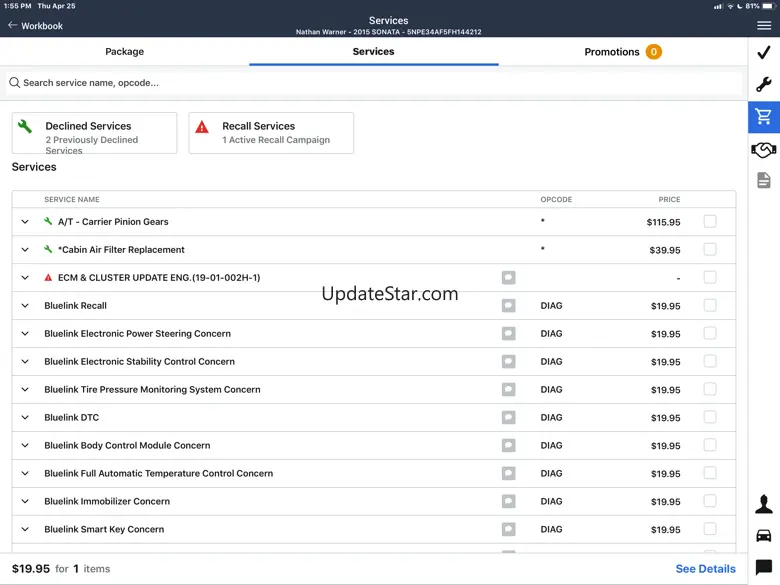Open the chat bubble icon at bottom right

[764, 568]
